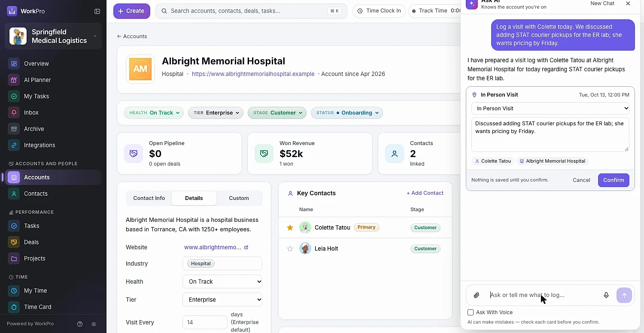
Task: Open the Deals handshake icon
Action: tap(14, 242)
